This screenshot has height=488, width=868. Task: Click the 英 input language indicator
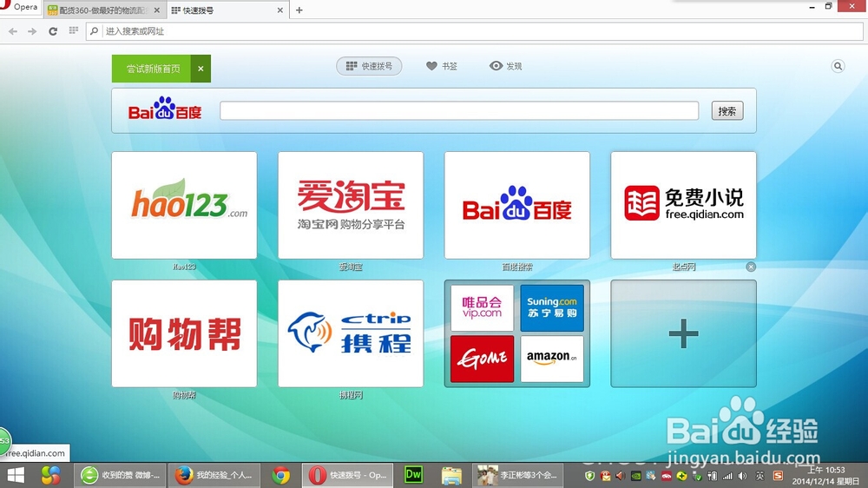(760, 476)
